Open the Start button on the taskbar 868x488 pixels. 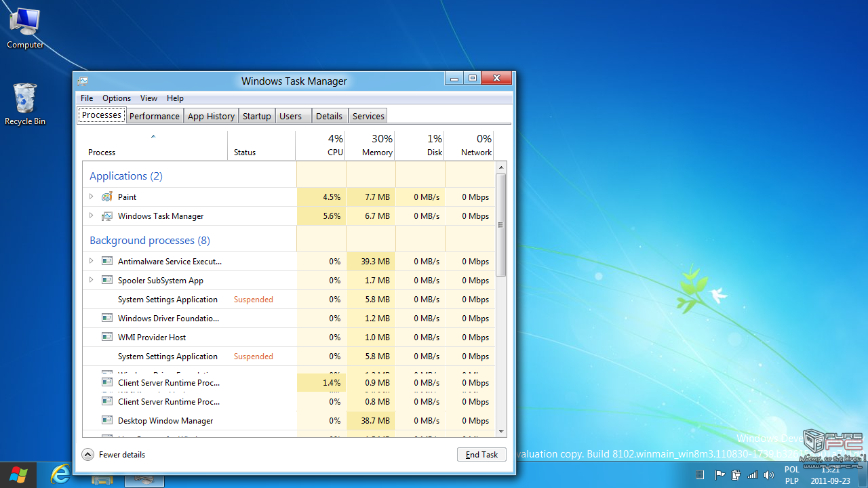(18, 474)
